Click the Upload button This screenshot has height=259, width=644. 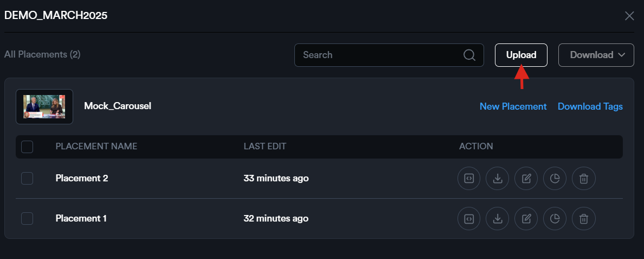(521, 55)
